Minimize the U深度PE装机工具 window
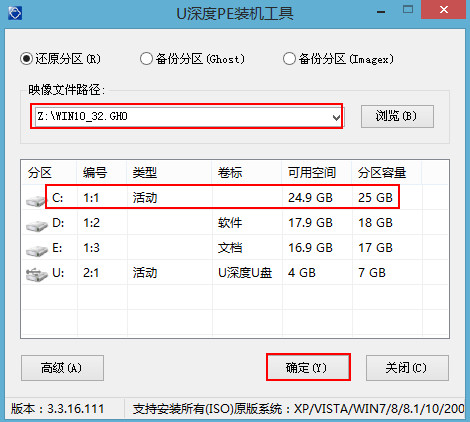 coord(381,12)
